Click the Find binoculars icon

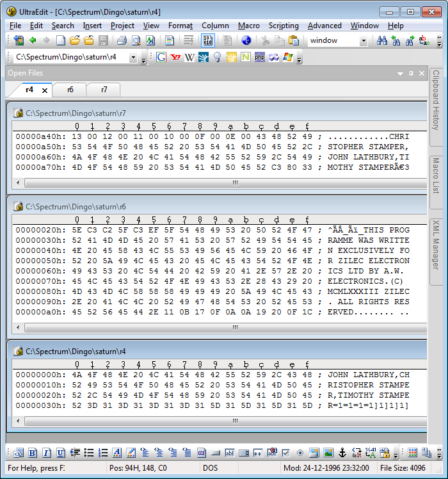(x=382, y=40)
